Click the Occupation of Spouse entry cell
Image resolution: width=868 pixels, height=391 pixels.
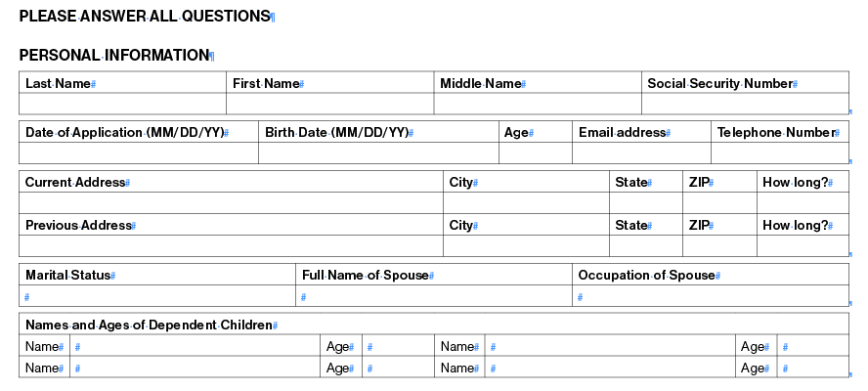coord(711,295)
